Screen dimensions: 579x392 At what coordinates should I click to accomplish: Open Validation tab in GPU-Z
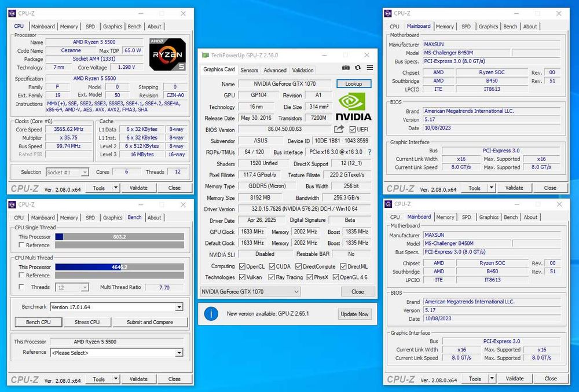point(303,70)
